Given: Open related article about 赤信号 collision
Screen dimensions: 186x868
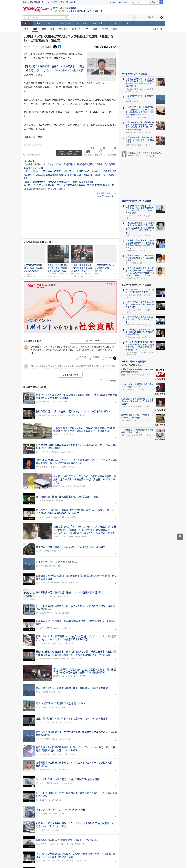Looking at the screenshot, I should (70, 166).
